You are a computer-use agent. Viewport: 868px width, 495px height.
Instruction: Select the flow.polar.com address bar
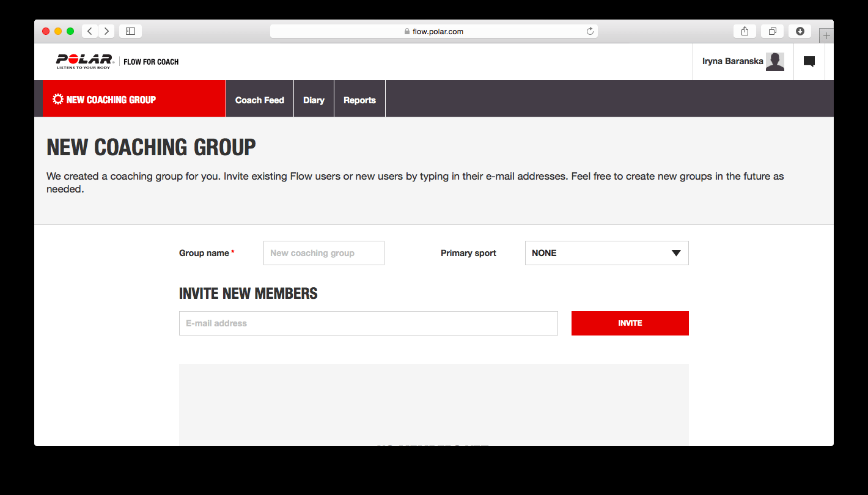point(433,31)
